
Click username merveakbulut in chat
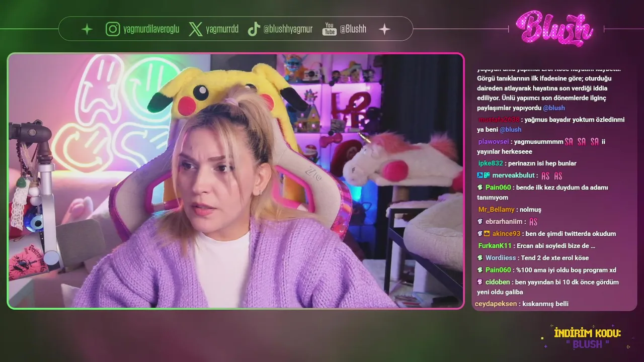tap(513, 175)
